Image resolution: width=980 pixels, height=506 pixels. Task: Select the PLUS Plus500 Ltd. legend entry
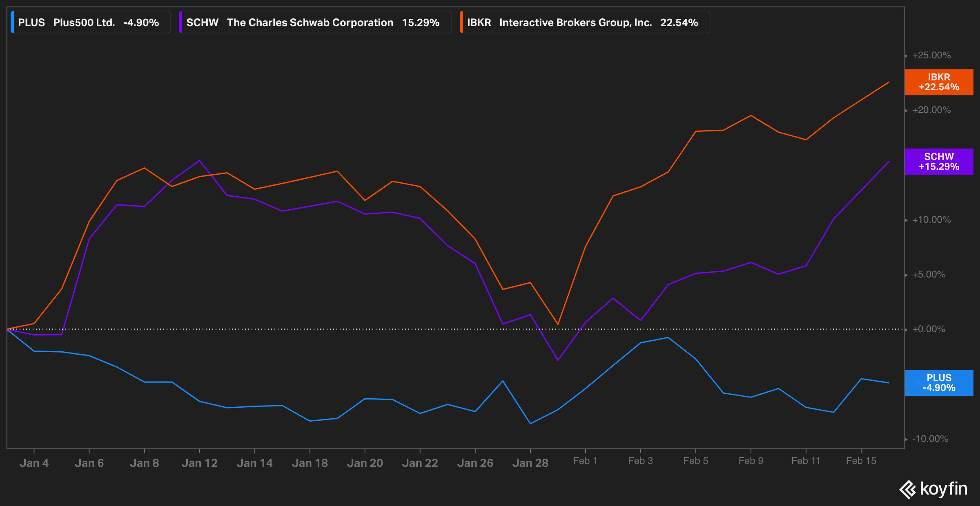pyautogui.click(x=91, y=22)
